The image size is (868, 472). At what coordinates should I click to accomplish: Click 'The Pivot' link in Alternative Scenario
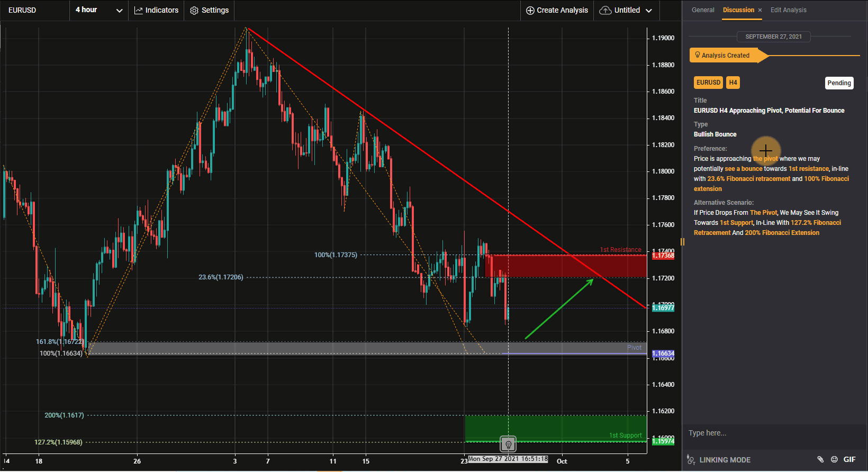(x=763, y=213)
